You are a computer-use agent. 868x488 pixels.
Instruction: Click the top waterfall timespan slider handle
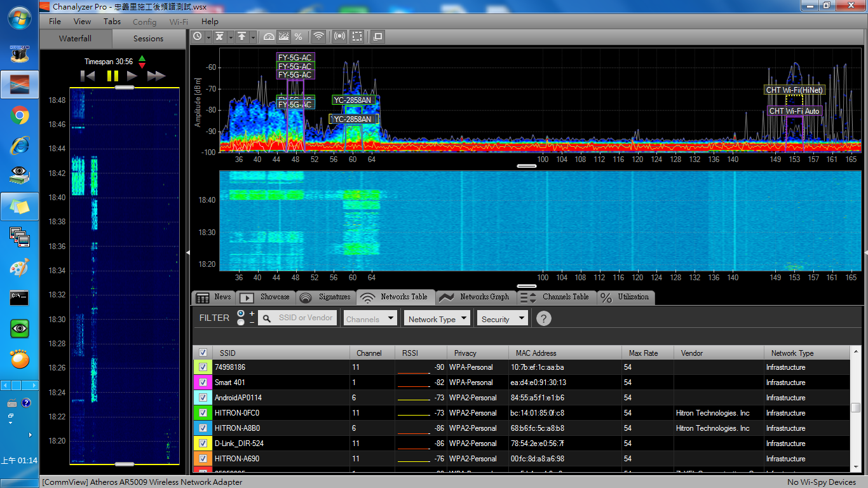click(124, 88)
